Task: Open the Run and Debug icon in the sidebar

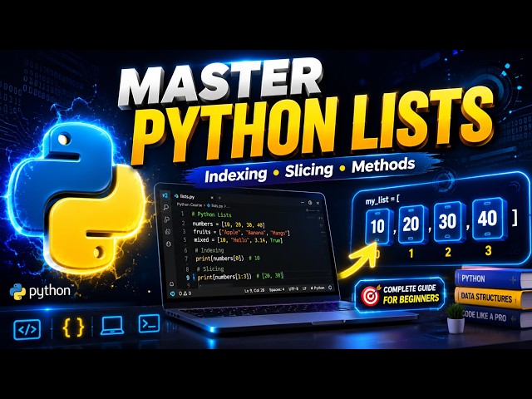Action: [x=168, y=231]
